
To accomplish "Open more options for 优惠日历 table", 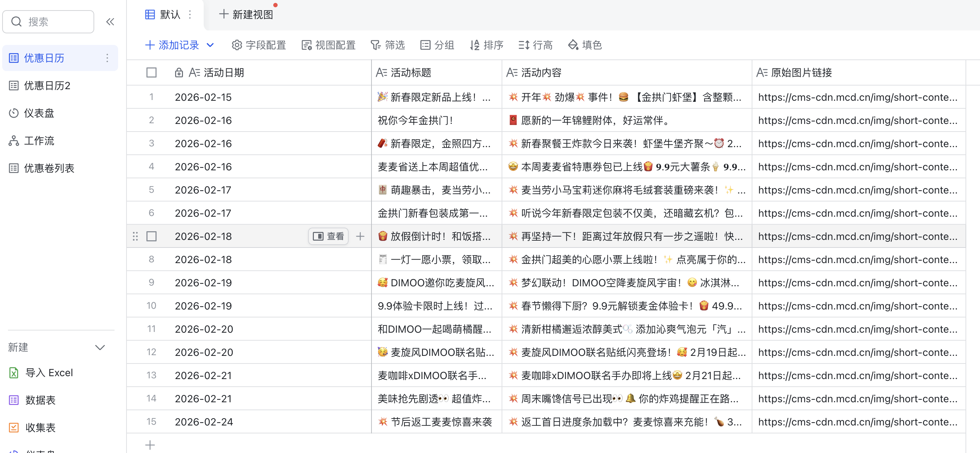I will 107,58.
